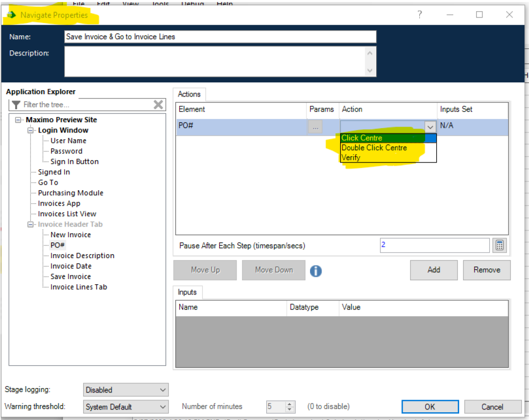Click the Navigate Properties title bar icon

tap(12, 15)
